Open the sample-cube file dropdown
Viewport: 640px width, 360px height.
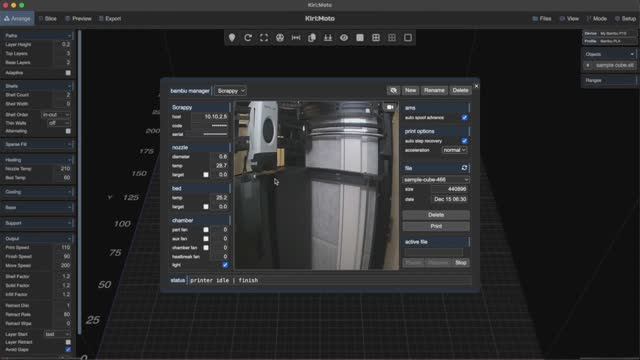tap(436, 180)
